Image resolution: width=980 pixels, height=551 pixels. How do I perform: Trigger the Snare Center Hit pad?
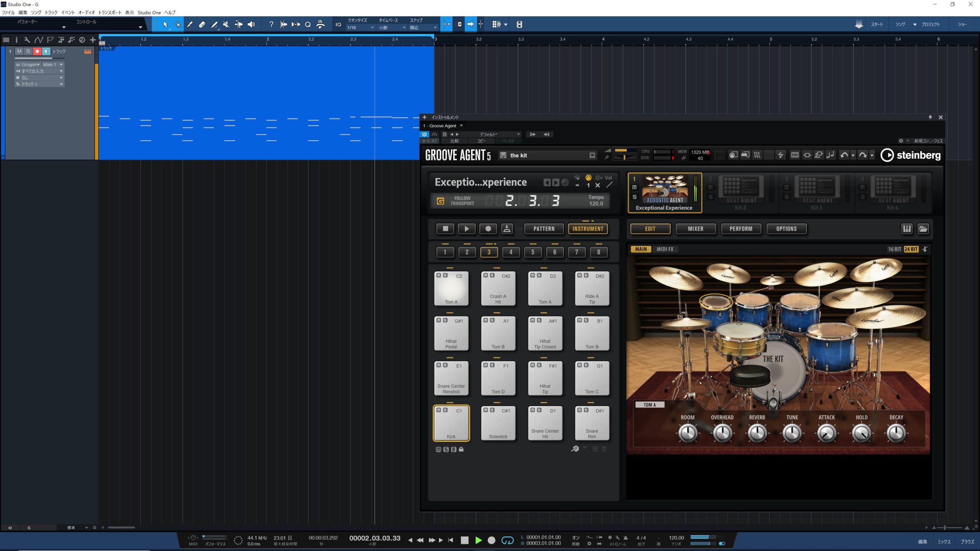(545, 423)
